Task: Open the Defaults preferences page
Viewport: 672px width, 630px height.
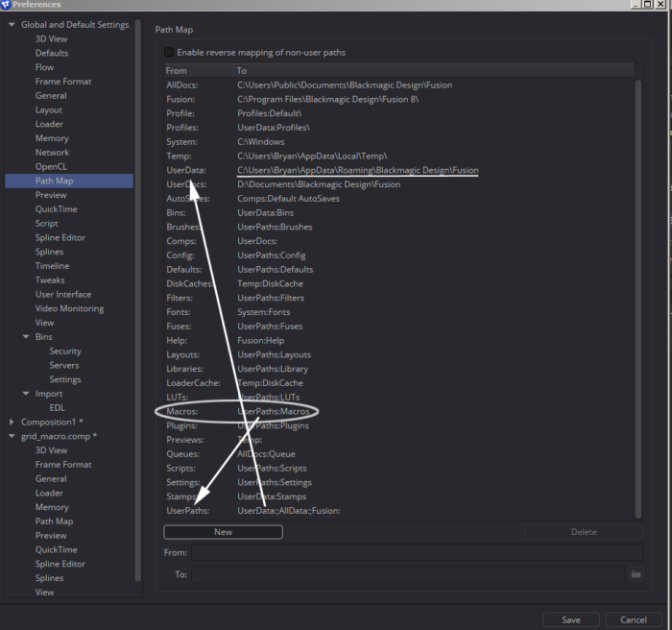Action: click(x=52, y=53)
